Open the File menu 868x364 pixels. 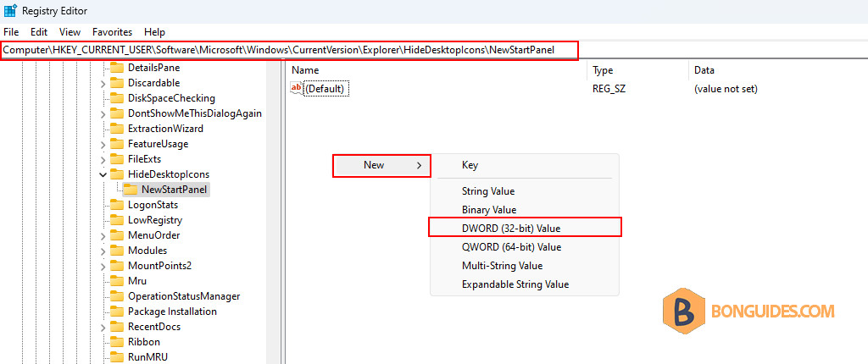pos(11,32)
